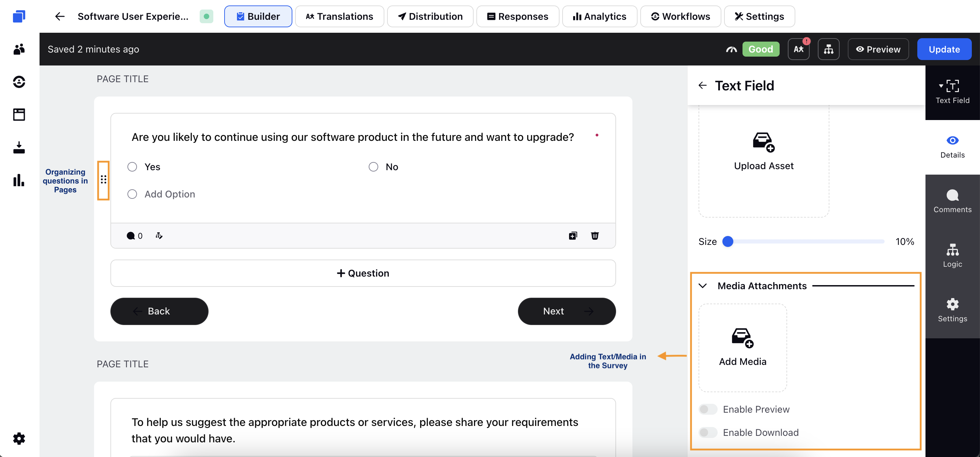The image size is (980, 457).
Task: Edit the upgrade question text
Action: (353, 137)
